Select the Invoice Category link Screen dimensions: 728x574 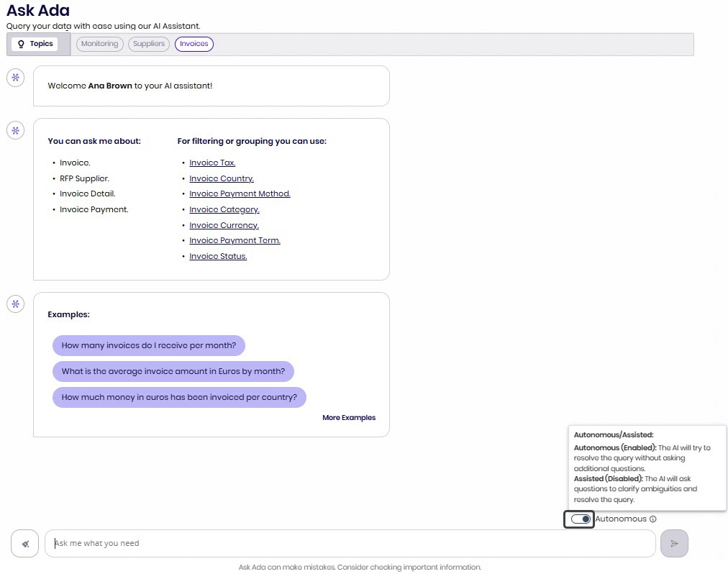pos(224,210)
